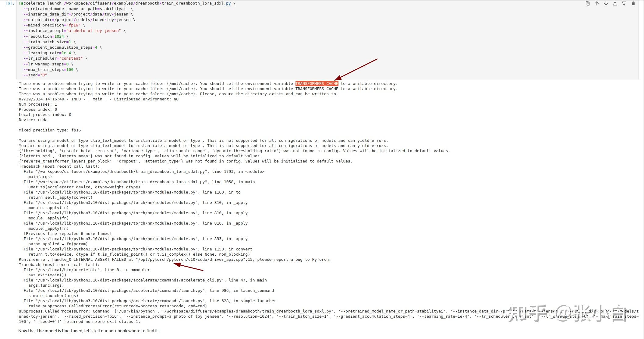This screenshot has width=644, height=339.
Task: Move the cell down with the arrow icon
Action: 606,4
